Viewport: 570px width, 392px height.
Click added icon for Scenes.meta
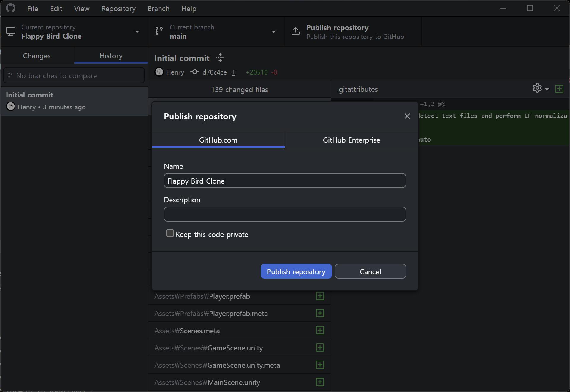320,331
